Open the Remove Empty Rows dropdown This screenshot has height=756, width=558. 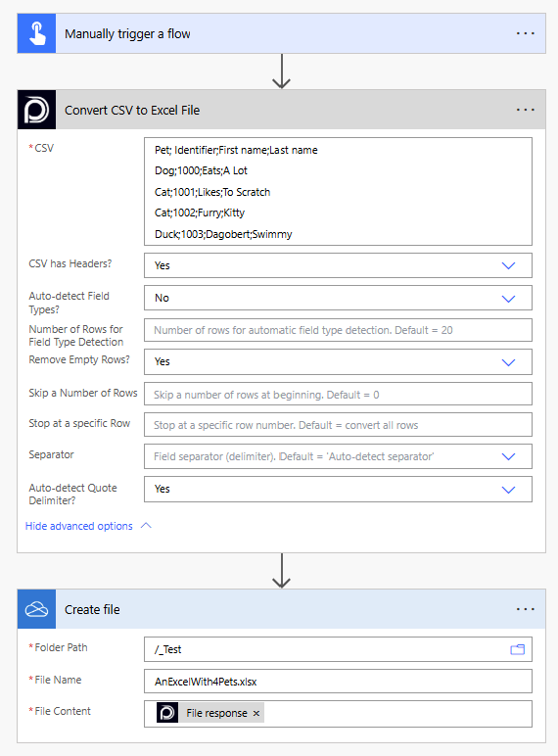coord(508,362)
